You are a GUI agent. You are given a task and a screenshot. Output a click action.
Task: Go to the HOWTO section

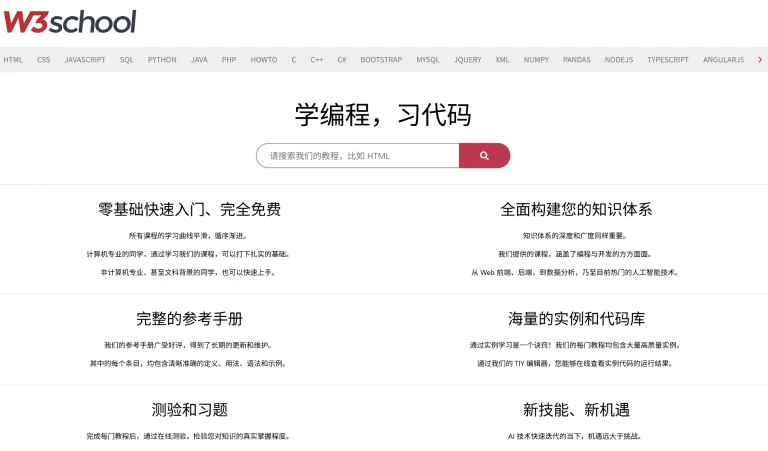(264, 60)
